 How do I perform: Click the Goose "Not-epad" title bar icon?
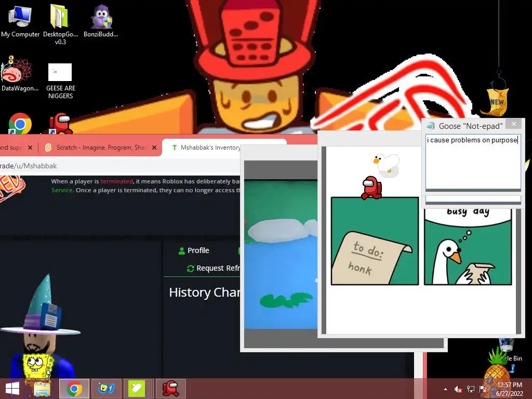431,126
